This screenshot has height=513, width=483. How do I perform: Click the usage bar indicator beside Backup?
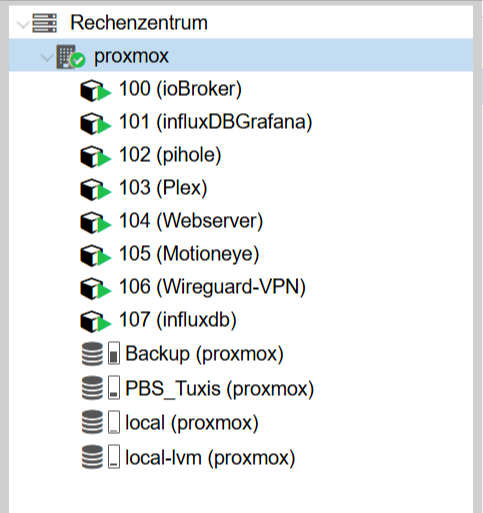pos(114,353)
